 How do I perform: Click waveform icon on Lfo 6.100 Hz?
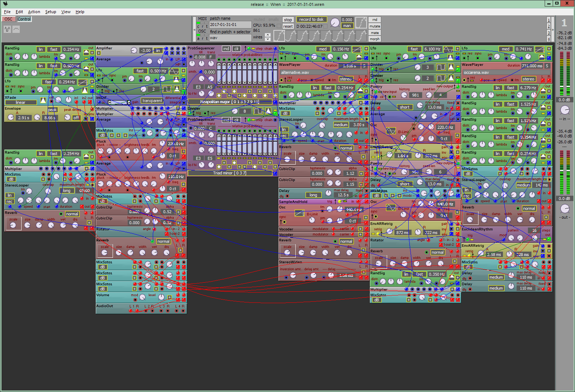[x=448, y=49]
